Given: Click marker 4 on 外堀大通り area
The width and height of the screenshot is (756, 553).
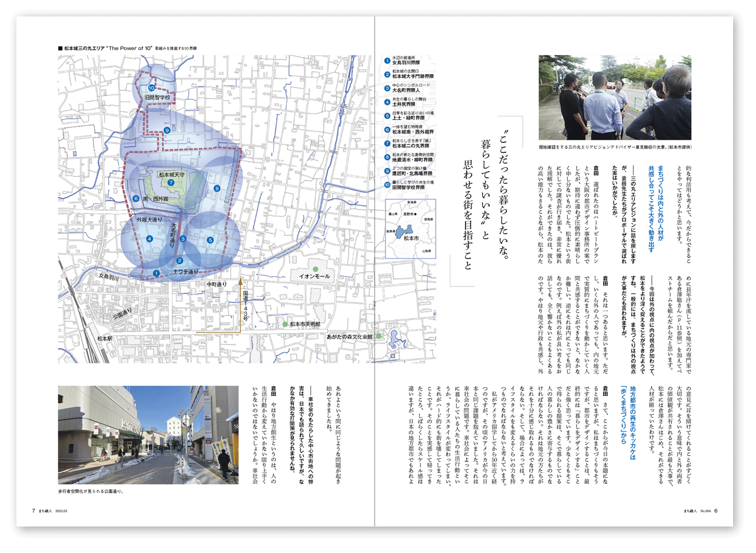Looking at the screenshot, I should tap(149, 238).
